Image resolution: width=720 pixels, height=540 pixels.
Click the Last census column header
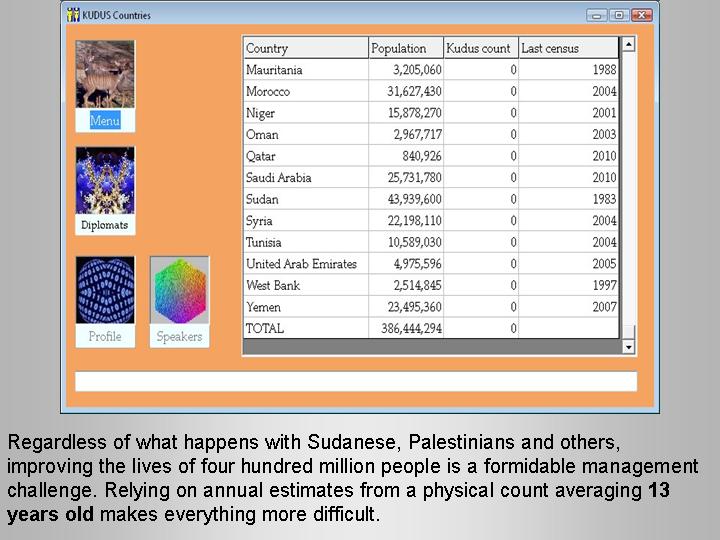click(x=568, y=48)
